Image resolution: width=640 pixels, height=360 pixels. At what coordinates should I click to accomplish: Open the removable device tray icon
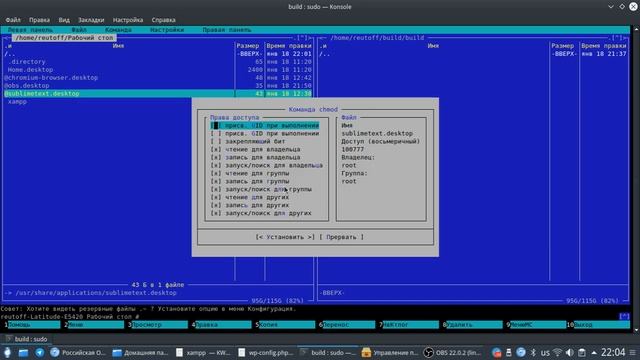[x=509, y=353]
